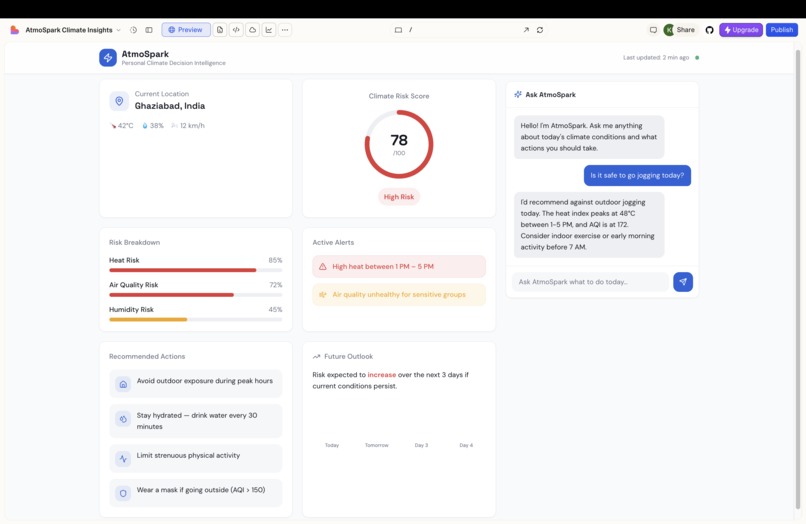Click the 85% Heat Risk value

coord(275,260)
